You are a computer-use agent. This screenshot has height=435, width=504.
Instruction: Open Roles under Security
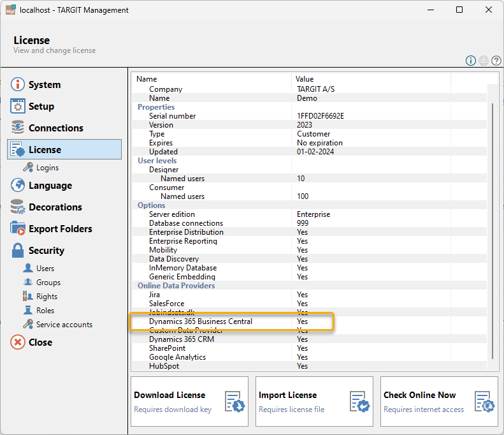(x=45, y=311)
